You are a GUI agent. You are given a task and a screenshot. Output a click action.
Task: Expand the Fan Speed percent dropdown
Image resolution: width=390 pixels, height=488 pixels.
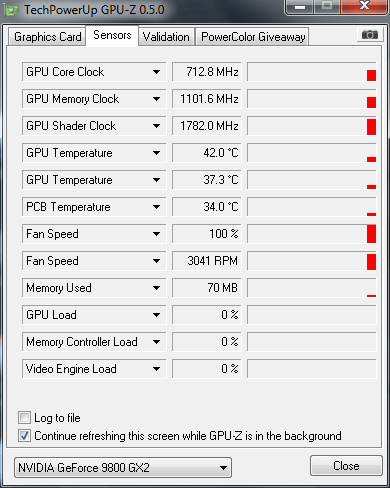tap(156, 234)
